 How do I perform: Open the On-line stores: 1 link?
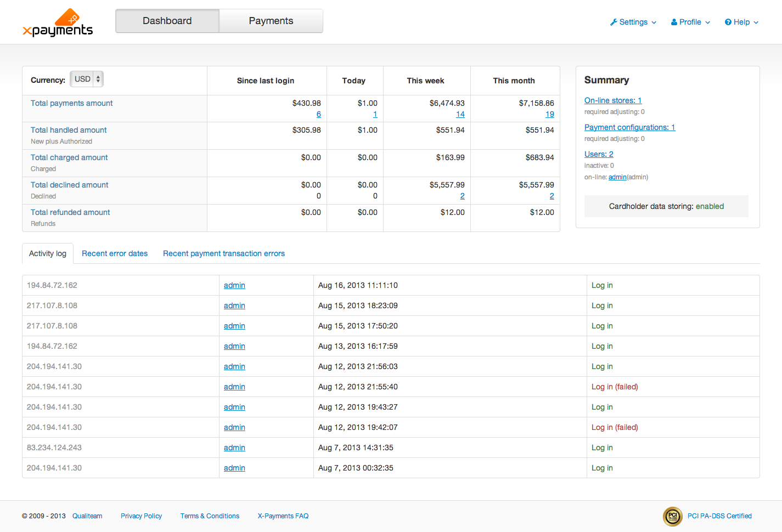pos(613,100)
